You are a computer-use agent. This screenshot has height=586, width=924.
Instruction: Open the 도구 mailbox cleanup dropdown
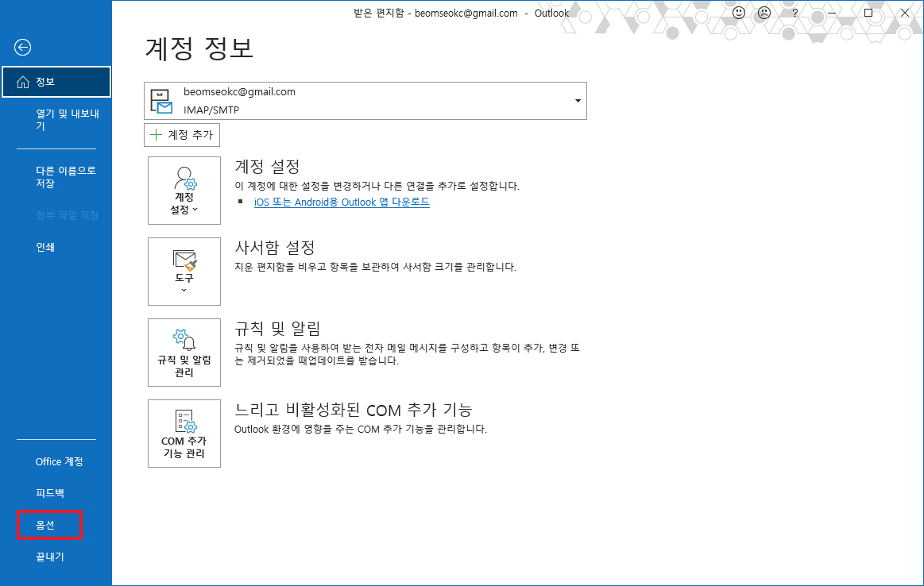(x=184, y=272)
